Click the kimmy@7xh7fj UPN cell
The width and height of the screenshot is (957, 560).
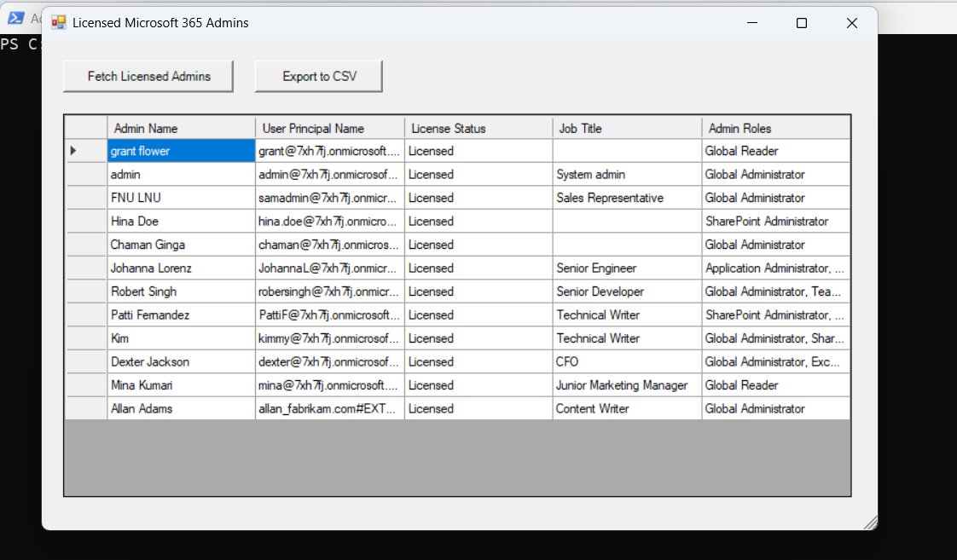[329, 338]
